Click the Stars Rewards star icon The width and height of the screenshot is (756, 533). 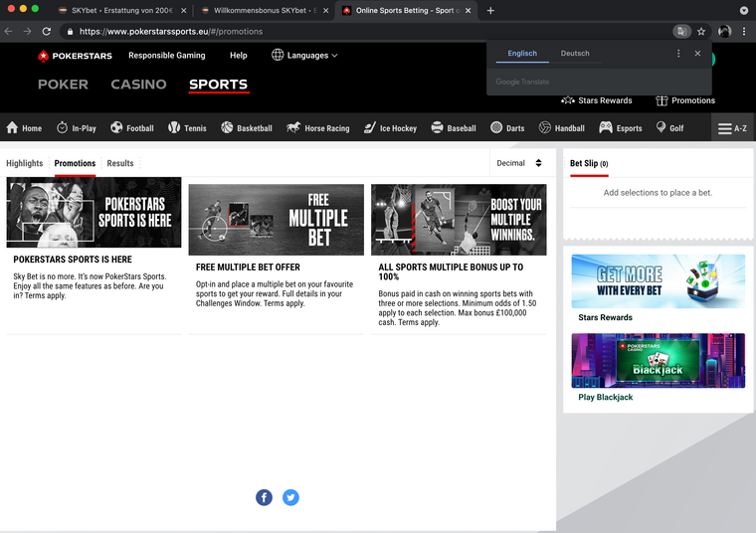(x=568, y=100)
